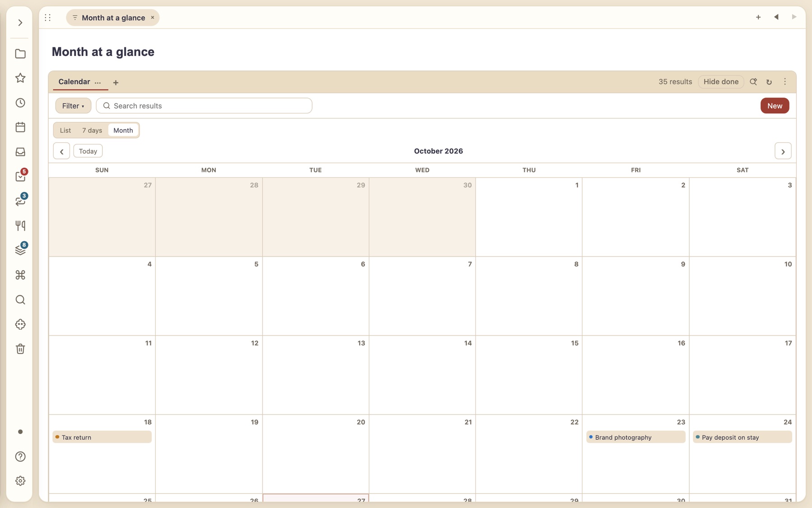Open help question mark icon
This screenshot has height=508, width=812.
(20, 457)
